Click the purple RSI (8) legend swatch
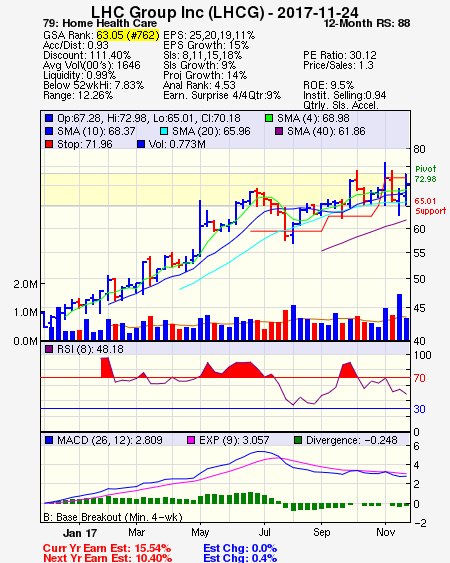This screenshot has height=563, width=450. tap(49, 349)
